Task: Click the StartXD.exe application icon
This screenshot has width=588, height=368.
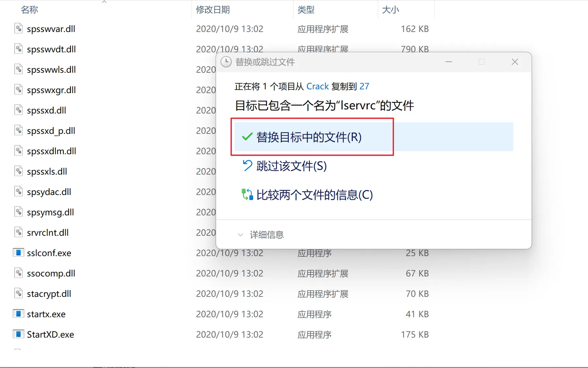Action: tap(18, 334)
